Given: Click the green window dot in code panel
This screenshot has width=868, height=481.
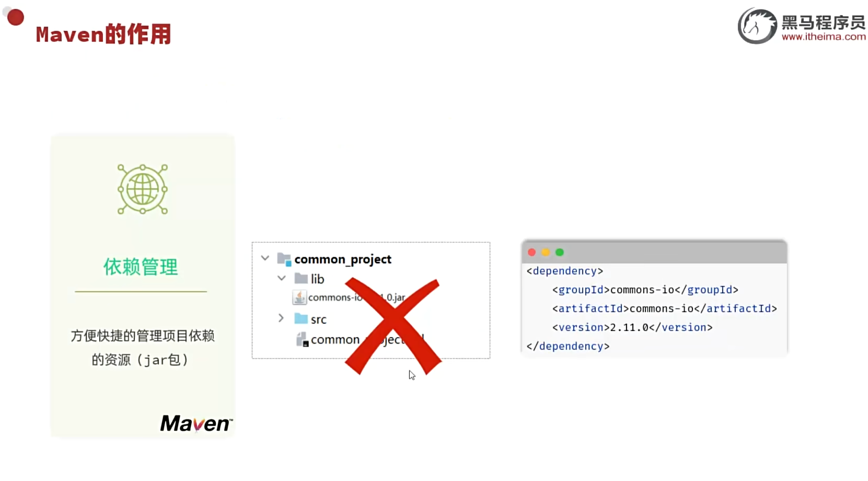Looking at the screenshot, I should pos(560,253).
